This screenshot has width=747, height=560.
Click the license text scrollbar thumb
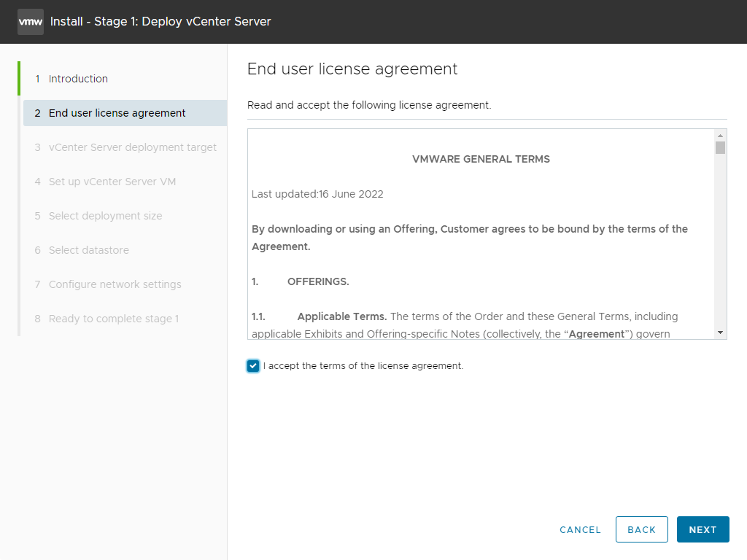coord(720,147)
